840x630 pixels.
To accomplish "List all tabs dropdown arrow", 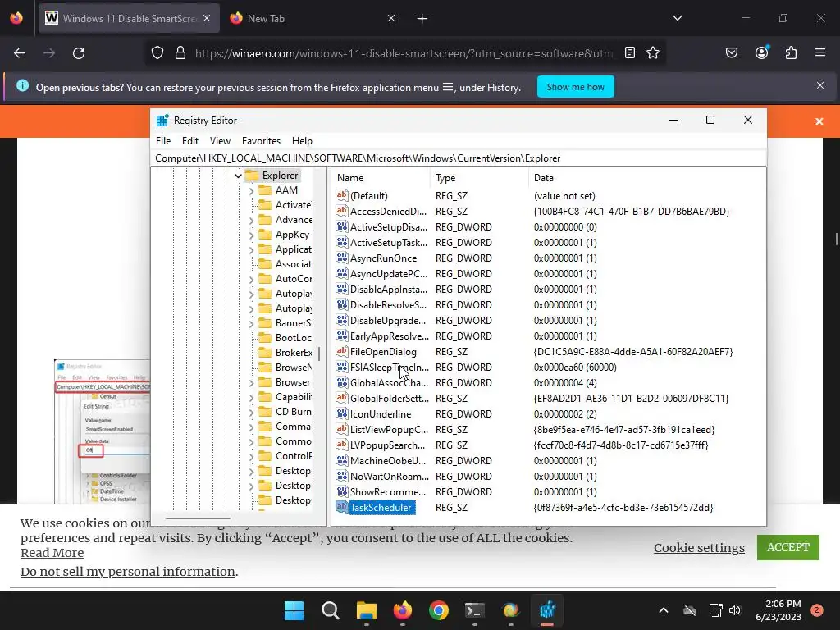I will tap(678, 18).
